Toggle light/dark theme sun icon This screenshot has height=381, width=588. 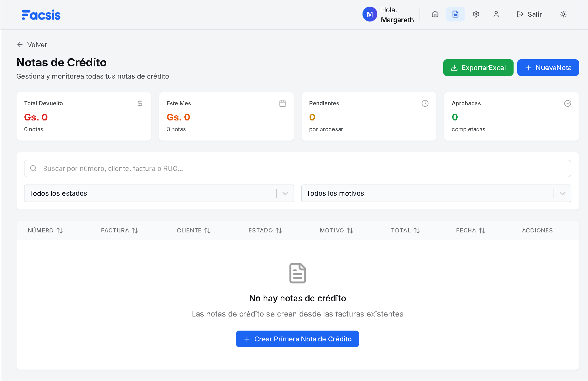pos(563,14)
